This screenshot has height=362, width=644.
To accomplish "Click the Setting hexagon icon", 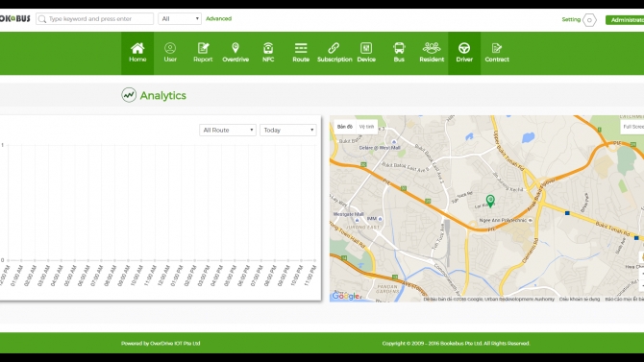I will [589, 20].
